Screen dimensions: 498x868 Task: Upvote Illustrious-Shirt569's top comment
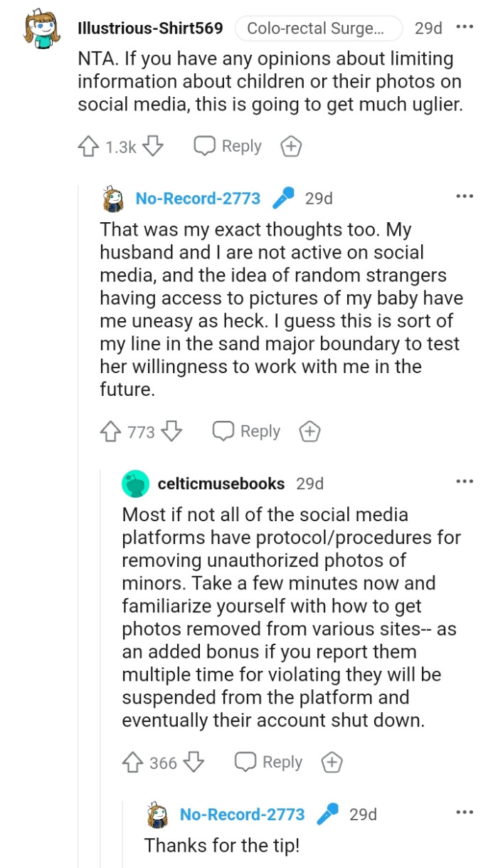coord(90,146)
